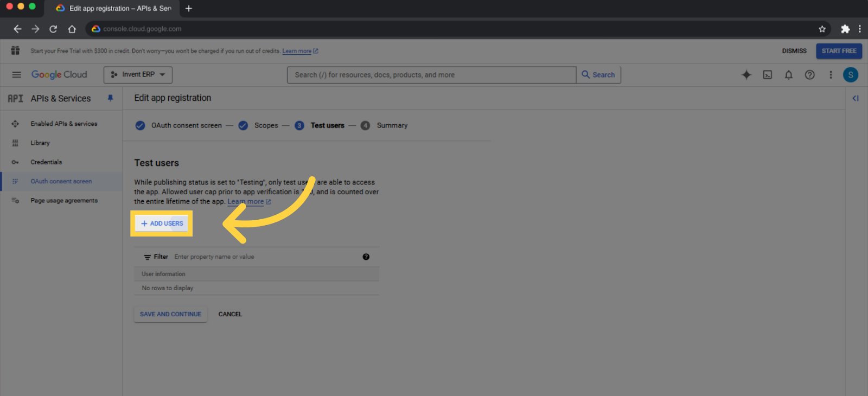Select OAuth consent screen in the sidebar
The image size is (868, 396).
(x=61, y=181)
